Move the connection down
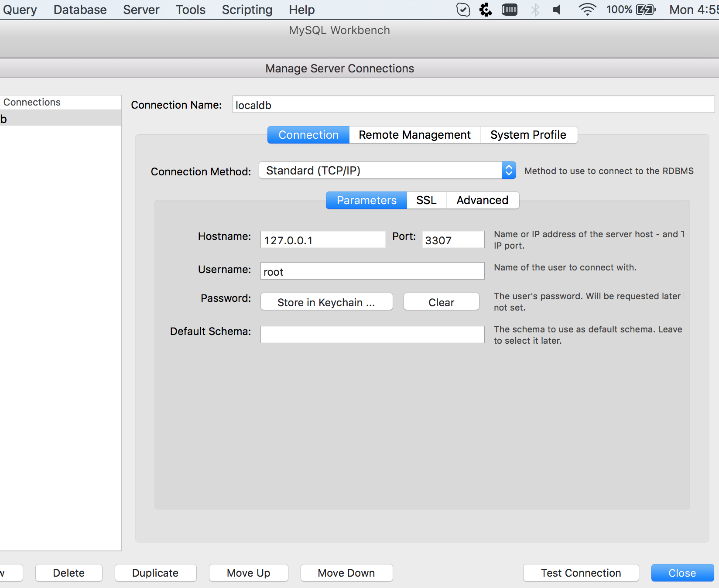Viewport: 719px width, 588px height. 347,573
